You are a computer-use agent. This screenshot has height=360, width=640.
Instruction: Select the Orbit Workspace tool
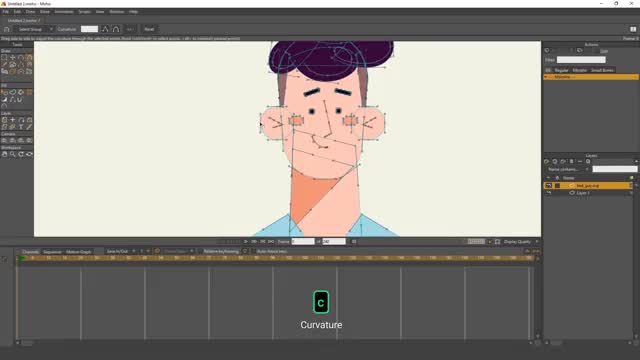(29, 154)
